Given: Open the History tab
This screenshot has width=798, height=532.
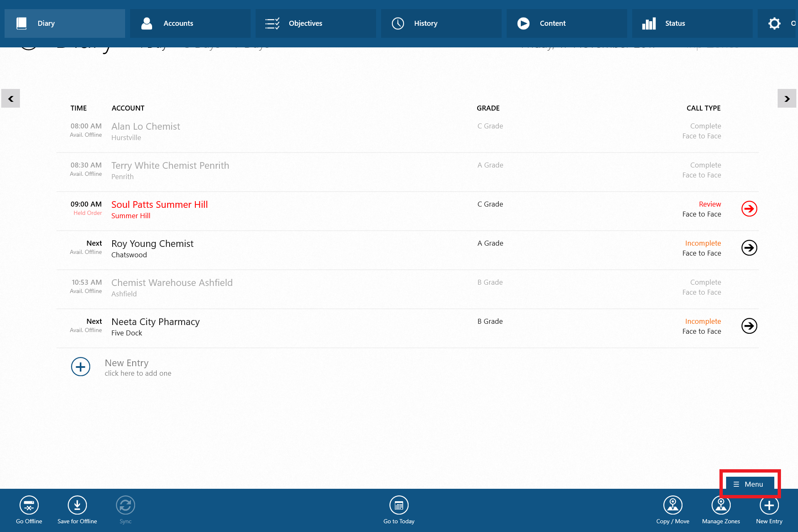Looking at the screenshot, I should pos(441,23).
